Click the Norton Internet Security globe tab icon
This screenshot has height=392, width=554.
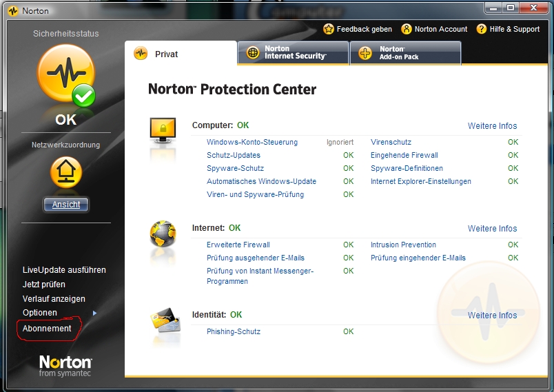coord(253,53)
